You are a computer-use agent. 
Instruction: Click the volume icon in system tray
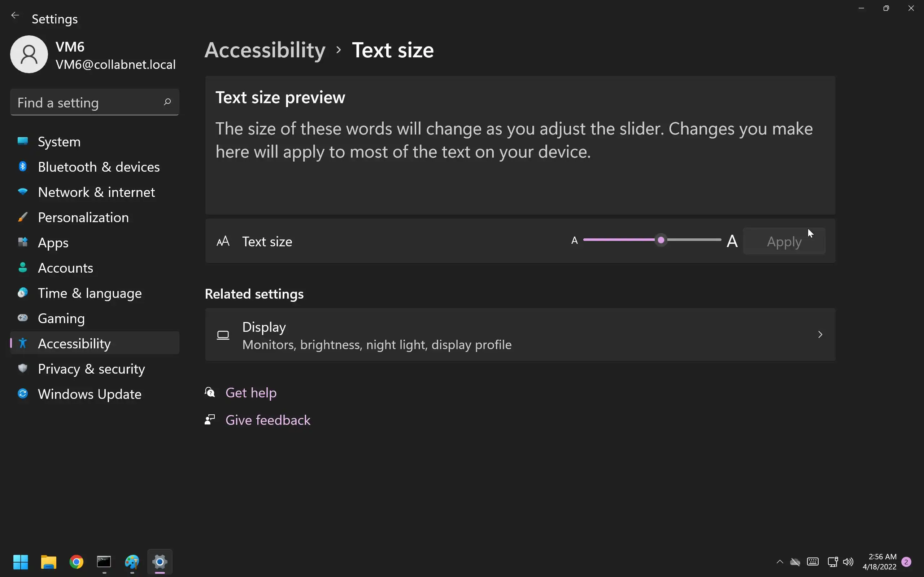click(848, 562)
